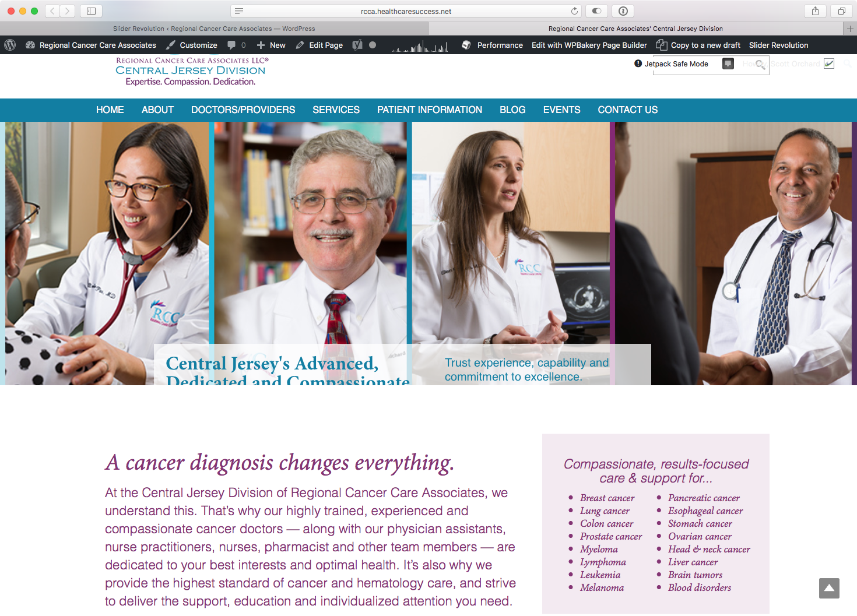Open the Yoast SEO icon
857x616 pixels.
pos(357,45)
